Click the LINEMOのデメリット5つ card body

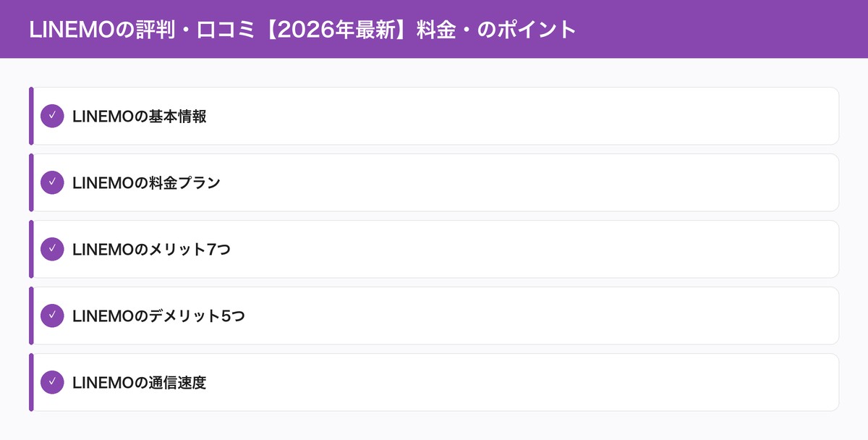pyautogui.click(x=434, y=316)
